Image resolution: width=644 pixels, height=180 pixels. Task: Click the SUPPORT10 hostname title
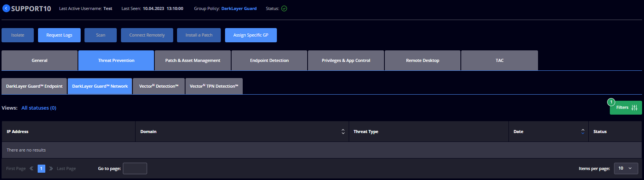click(x=31, y=8)
